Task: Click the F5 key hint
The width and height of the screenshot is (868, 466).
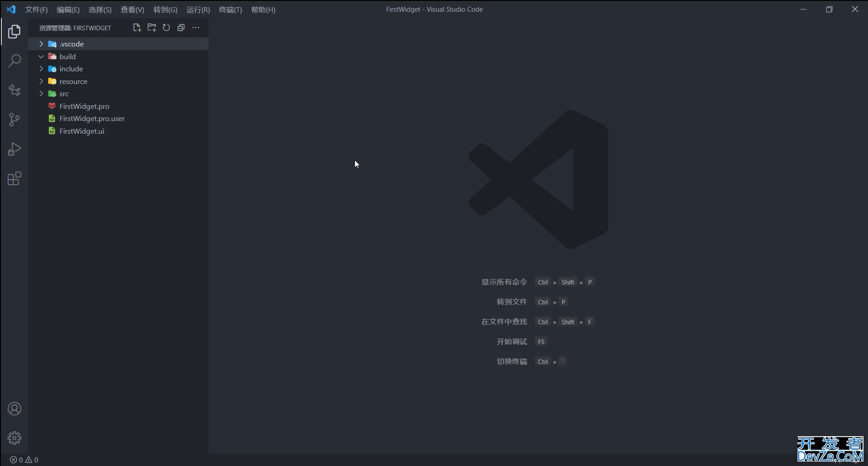Action: click(x=541, y=342)
